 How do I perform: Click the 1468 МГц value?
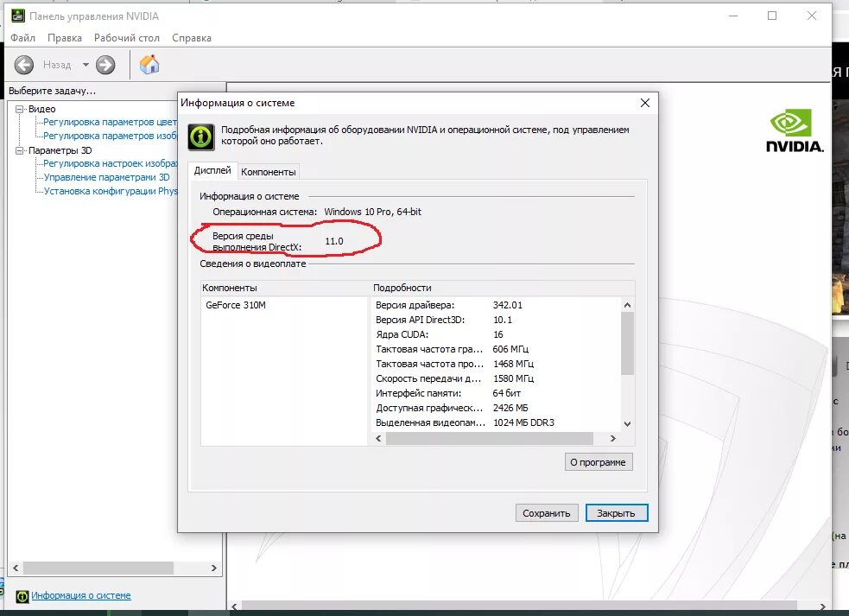point(513,364)
